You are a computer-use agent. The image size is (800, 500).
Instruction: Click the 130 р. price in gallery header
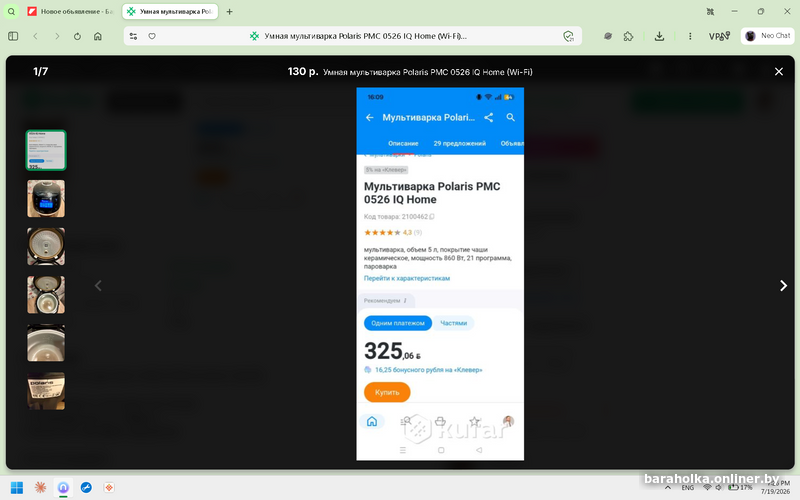(x=303, y=71)
